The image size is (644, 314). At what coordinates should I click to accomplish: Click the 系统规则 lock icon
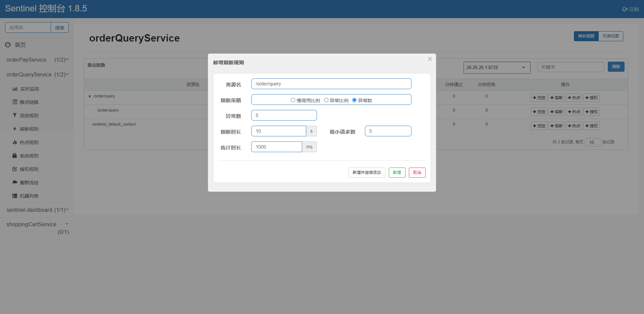pyautogui.click(x=15, y=155)
